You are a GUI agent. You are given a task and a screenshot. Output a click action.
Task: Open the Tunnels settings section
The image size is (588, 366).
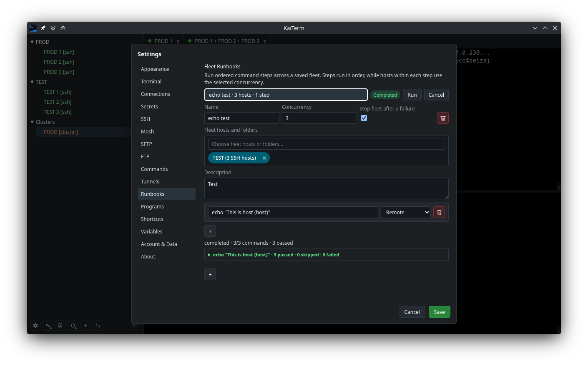pyautogui.click(x=166, y=182)
